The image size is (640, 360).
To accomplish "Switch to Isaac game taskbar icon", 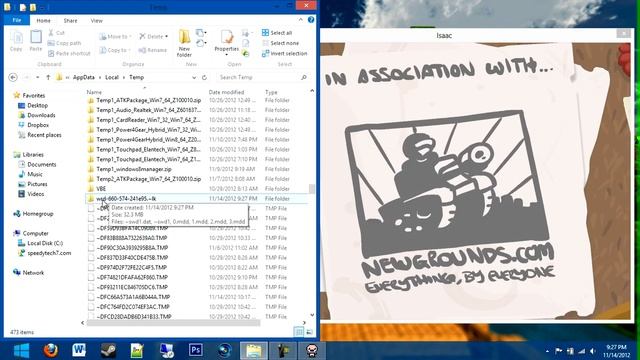I will point(312,351).
